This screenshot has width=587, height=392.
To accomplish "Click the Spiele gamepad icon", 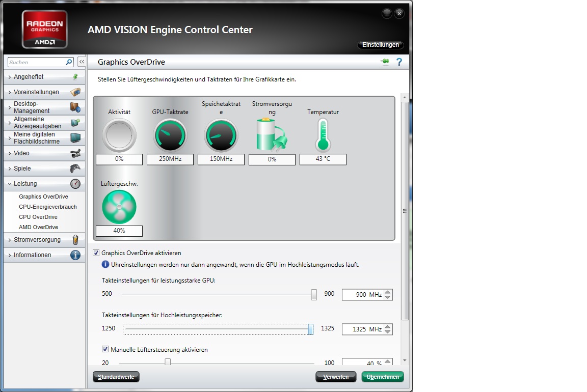I will point(75,169).
